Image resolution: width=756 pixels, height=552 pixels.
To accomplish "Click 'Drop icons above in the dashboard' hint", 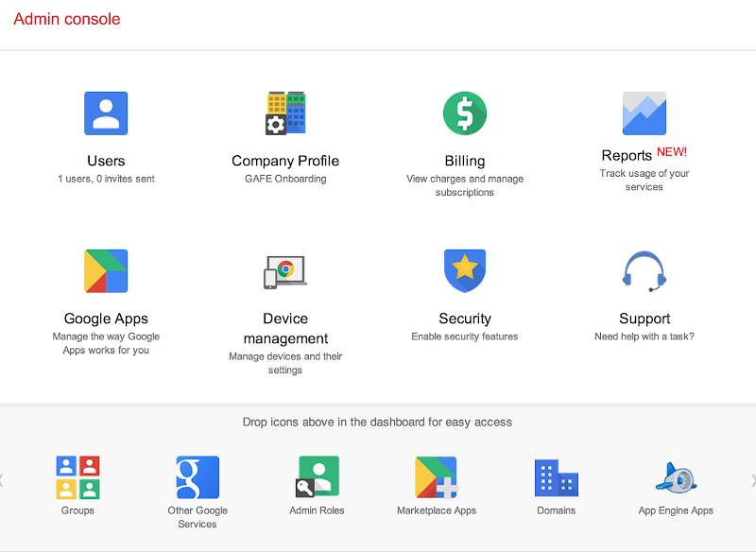I will (377, 423).
